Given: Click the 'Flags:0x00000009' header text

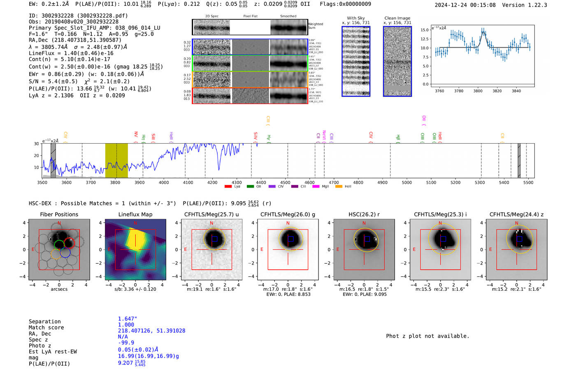Looking at the screenshot, I should [345, 4].
